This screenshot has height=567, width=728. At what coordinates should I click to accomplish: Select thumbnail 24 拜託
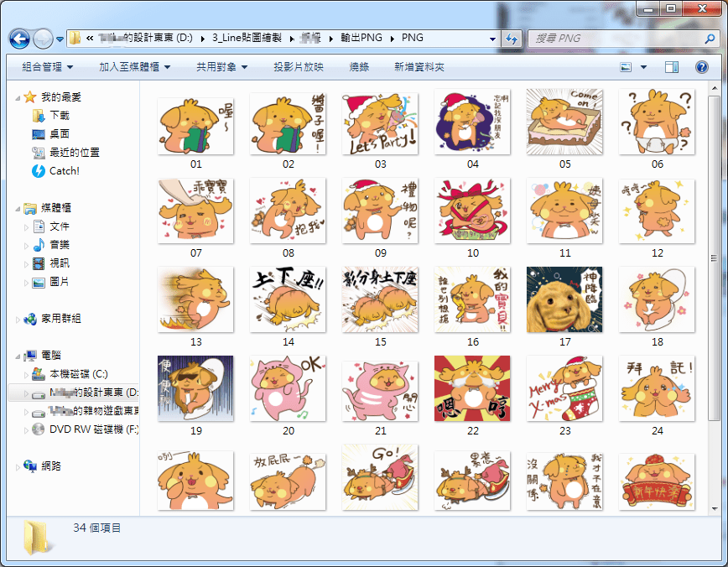click(657, 388)
